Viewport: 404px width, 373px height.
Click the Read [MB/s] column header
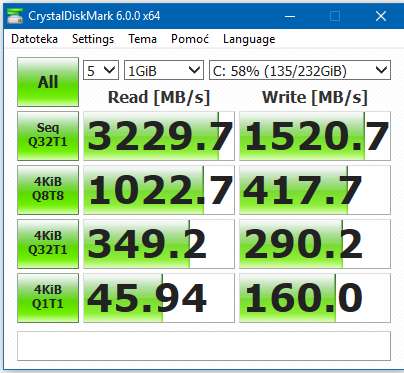tap(159, 97)
